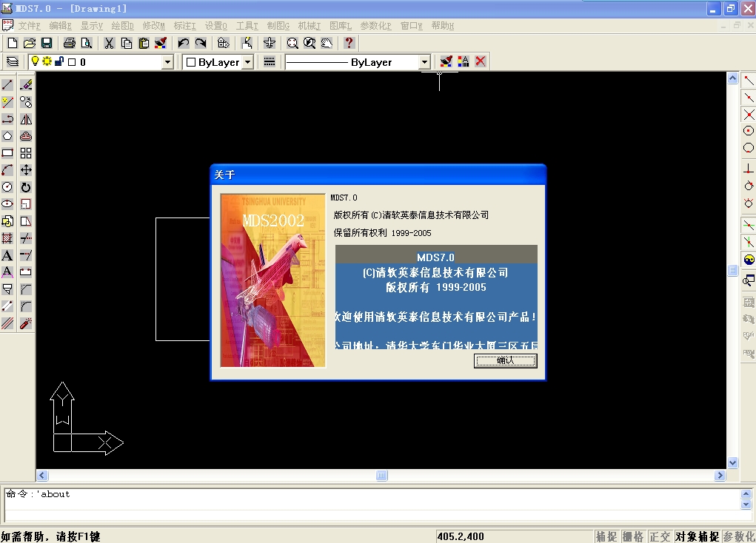The width and height of the screenshot is (756, 543).
Task: Toggle layer lock padlock icon
Action: pos(58,61)
